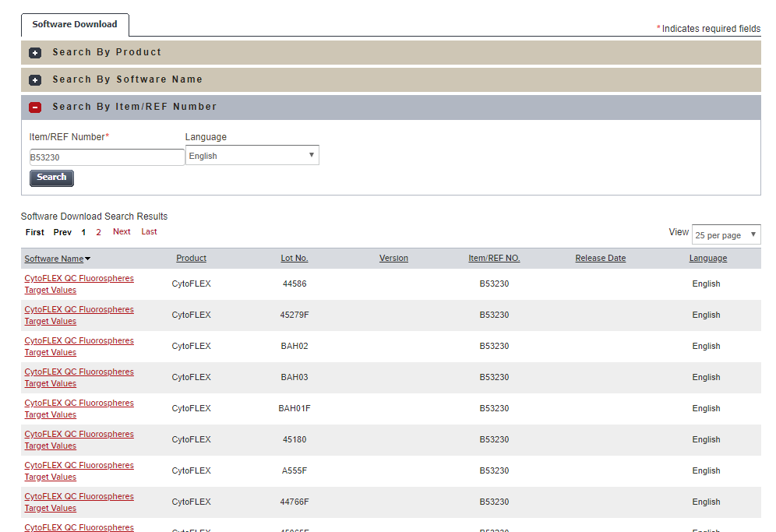
Task: Open CytoFLEX QC Fluorospheres link for lot BAH03
Action: pyautogui.click(x=79, y=378)
